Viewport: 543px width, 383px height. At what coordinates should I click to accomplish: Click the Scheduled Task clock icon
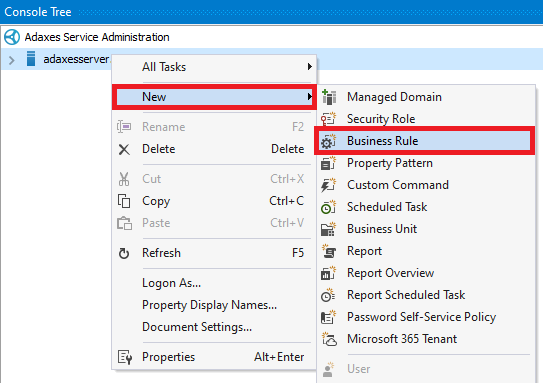pos(328,207)
